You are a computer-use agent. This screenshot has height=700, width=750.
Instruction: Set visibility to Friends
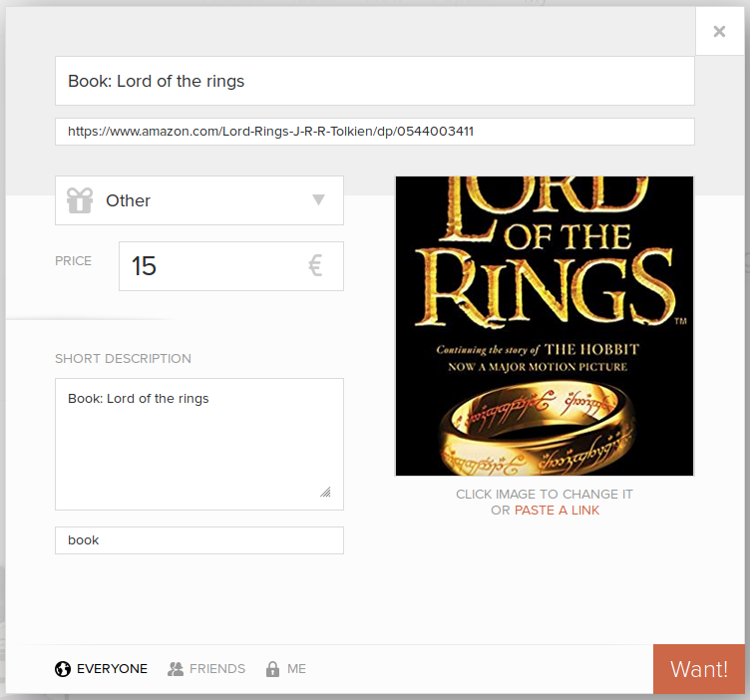point(216,669)
